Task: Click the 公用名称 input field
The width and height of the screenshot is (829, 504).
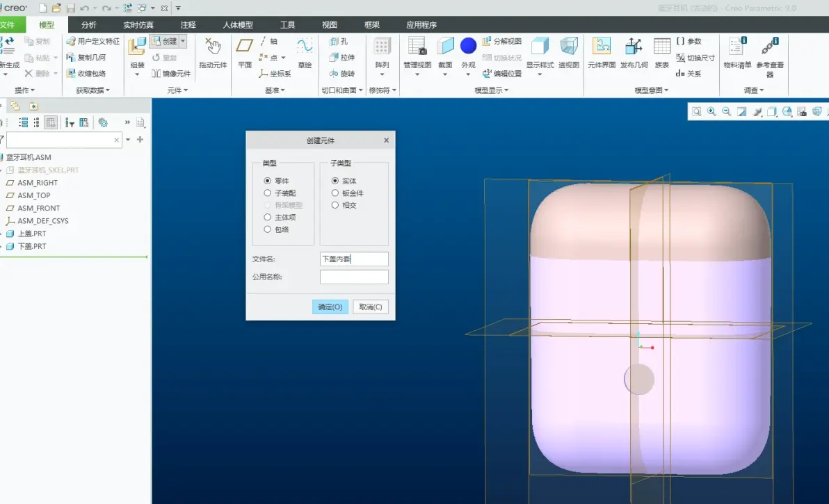Action: [354, 277]
